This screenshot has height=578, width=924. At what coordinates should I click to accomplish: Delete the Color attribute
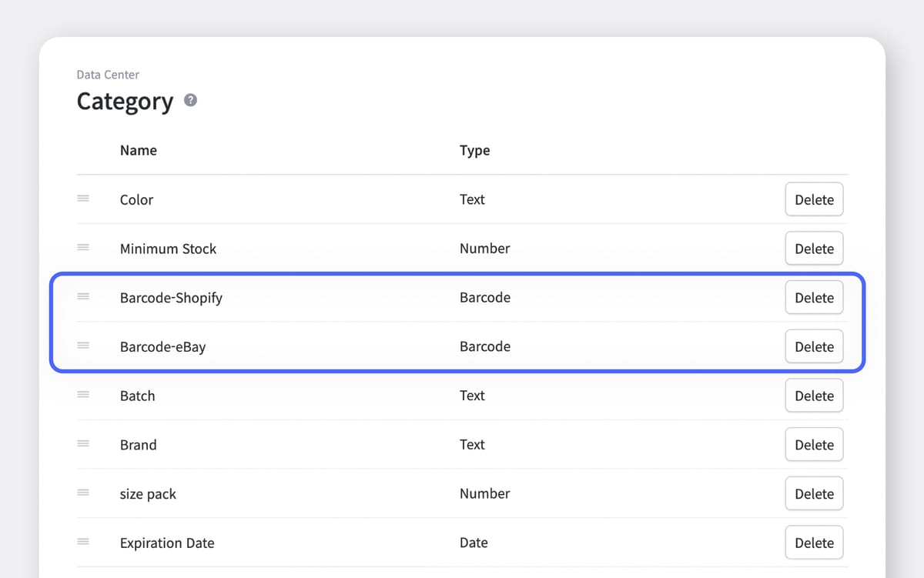(814, 199)
